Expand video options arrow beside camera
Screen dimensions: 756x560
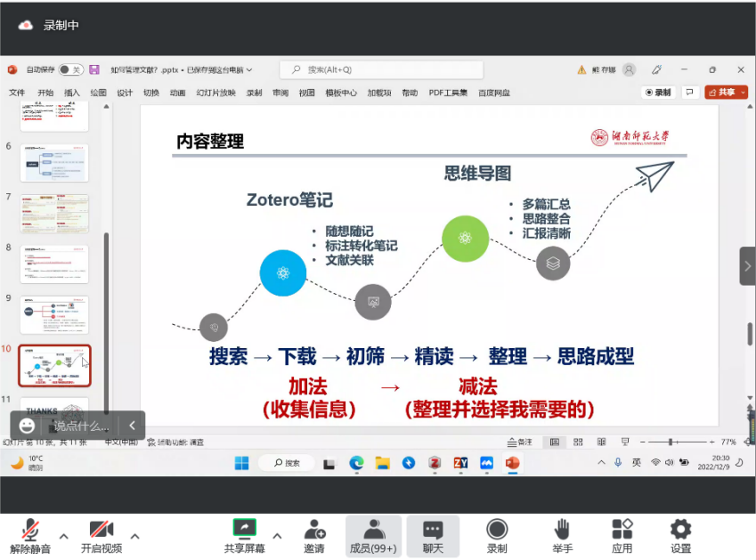pos(135,536)
